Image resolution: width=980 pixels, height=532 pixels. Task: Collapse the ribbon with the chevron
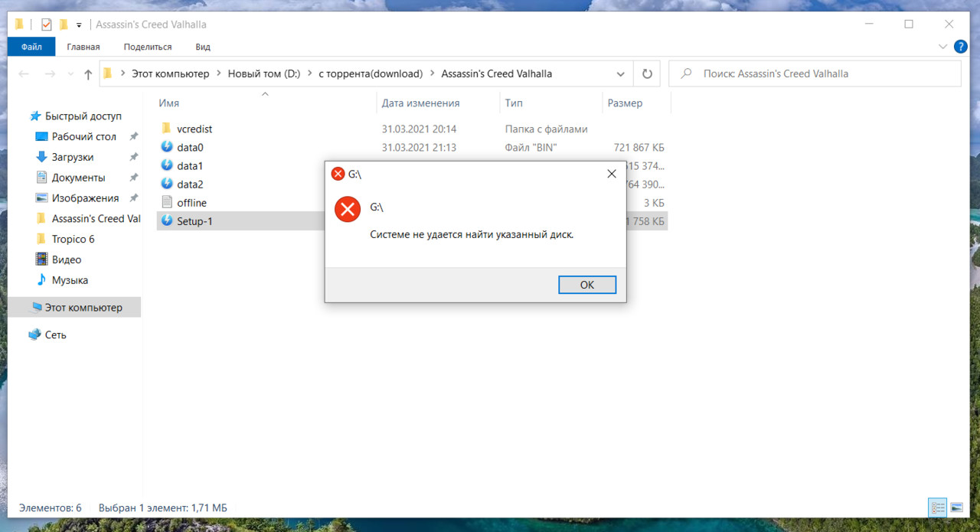(x=943, y=47)
